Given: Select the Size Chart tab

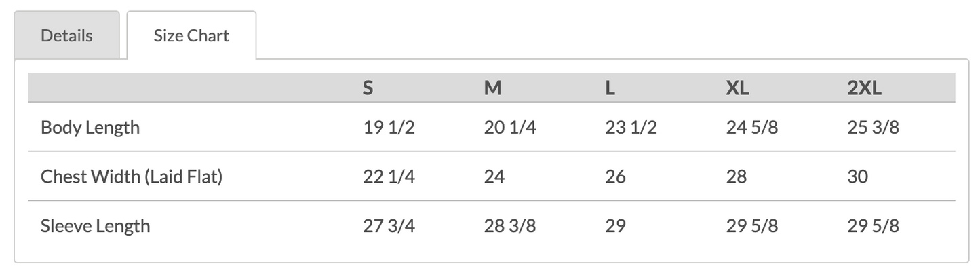Looking at the screenshot, I should (191, 35).
